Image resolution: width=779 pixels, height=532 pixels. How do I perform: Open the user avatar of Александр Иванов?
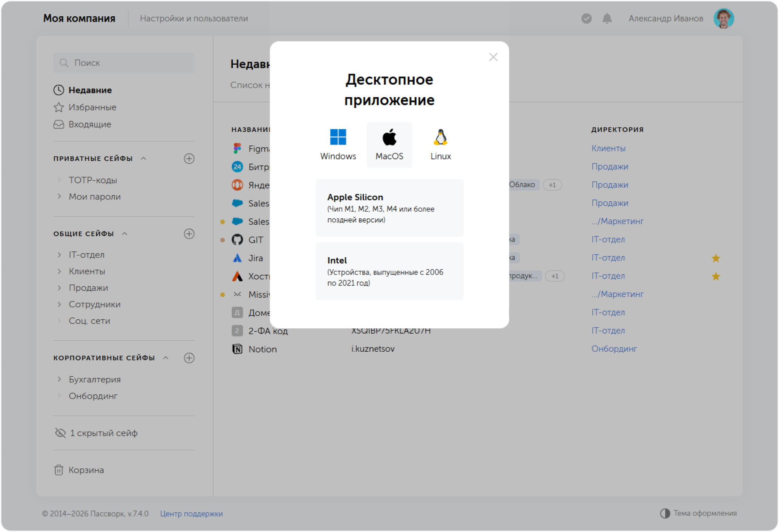723,18
